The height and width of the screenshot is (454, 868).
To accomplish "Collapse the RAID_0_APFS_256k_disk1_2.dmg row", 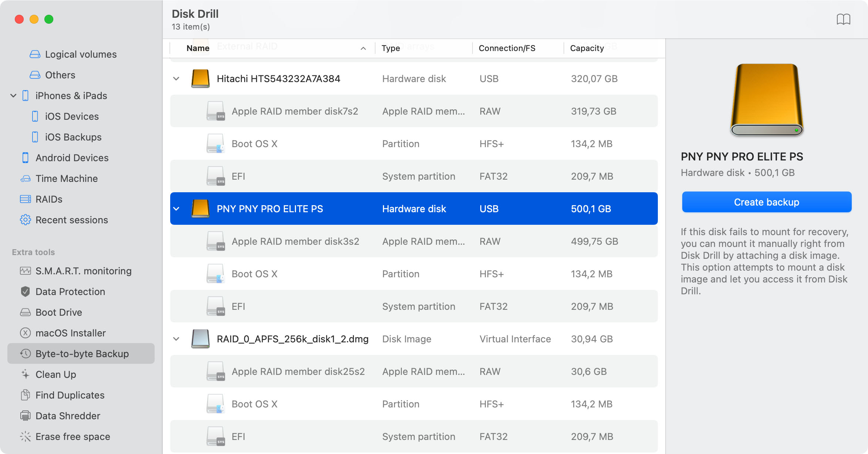I will 176,339.
